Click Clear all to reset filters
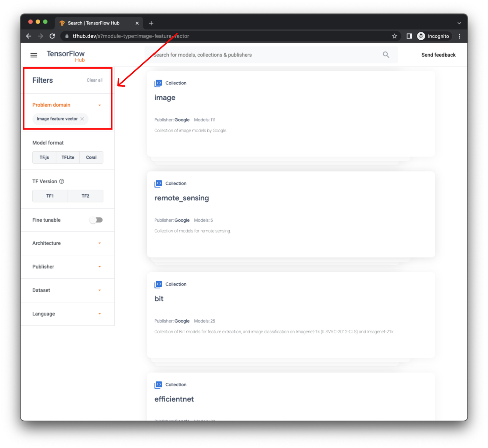488x448 pixels. [x=95, y=80]
